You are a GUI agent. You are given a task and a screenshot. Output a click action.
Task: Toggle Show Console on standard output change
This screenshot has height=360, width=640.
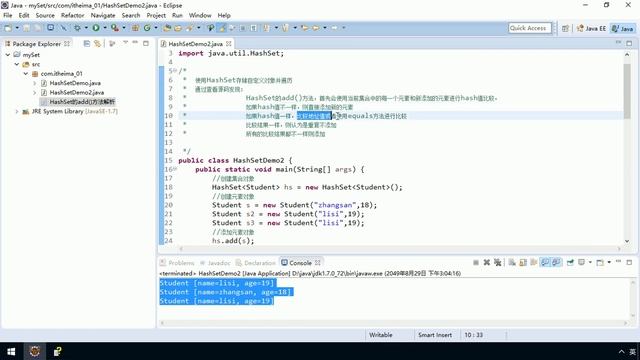[x=545, y=262]
